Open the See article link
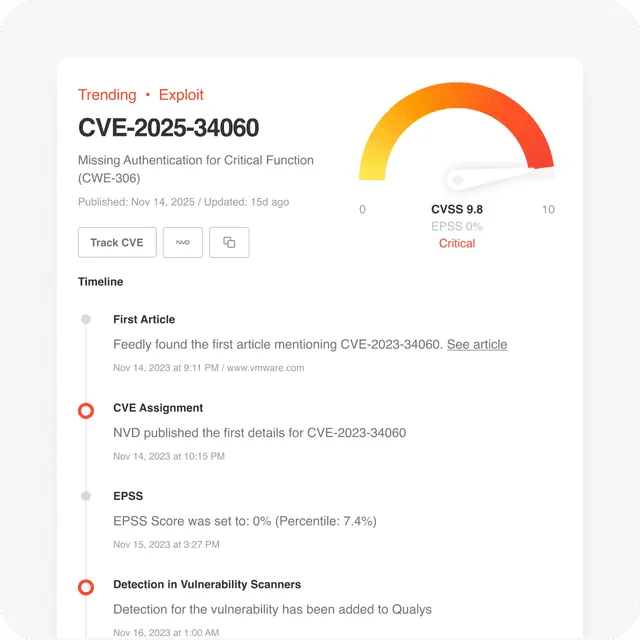 click(x=477, y=344)
